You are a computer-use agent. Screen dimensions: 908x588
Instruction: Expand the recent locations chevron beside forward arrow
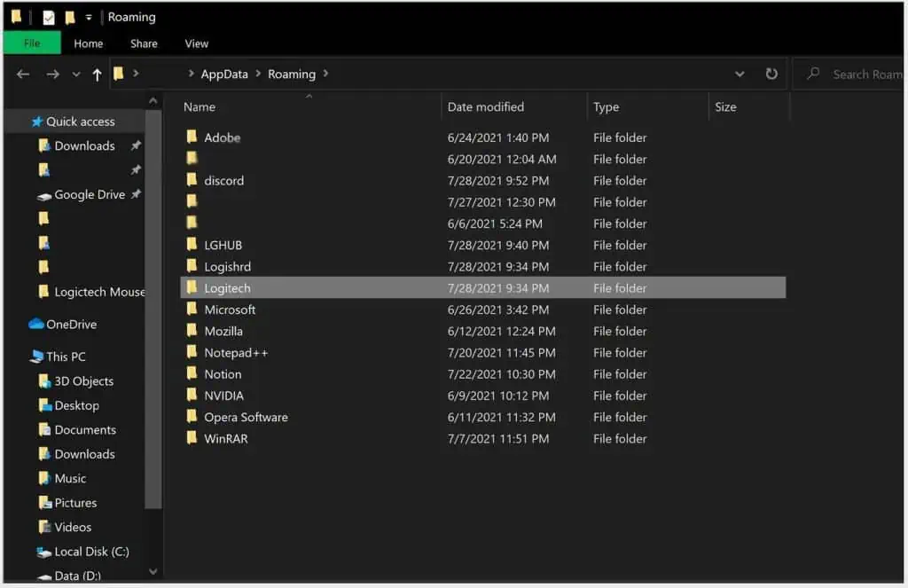74,74
